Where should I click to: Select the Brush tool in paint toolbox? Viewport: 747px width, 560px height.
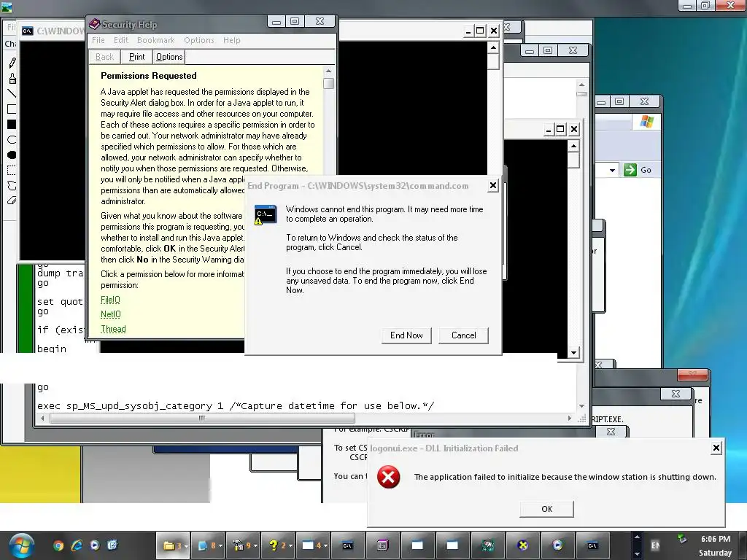(x=12, y=79)
